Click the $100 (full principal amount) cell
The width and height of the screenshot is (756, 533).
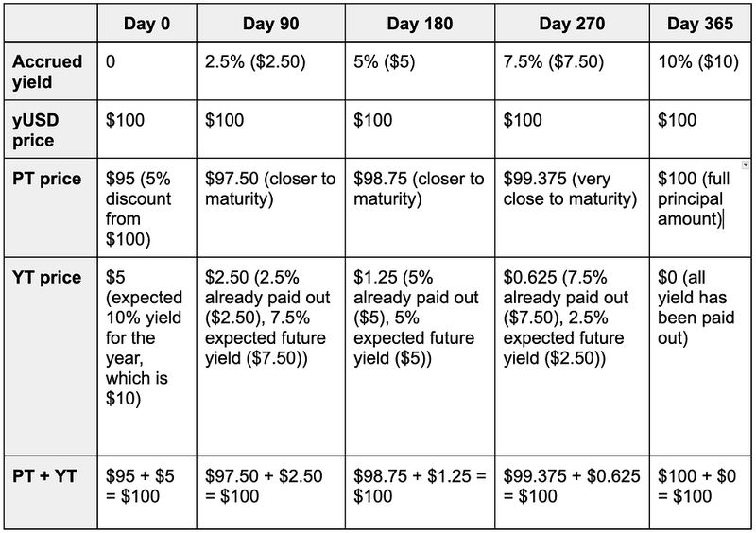click(699, 198)
